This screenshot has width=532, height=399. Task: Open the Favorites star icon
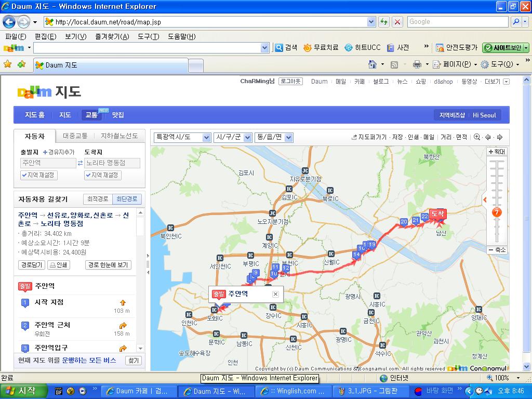pyautogui.click(x=7, y=64)
